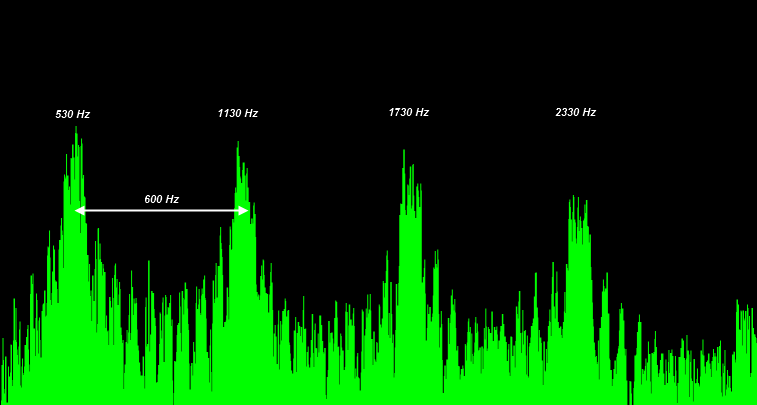The image size is (757, 405).
Task: Click the right arrowhead of the 600 Hz span
Action: 243,211
